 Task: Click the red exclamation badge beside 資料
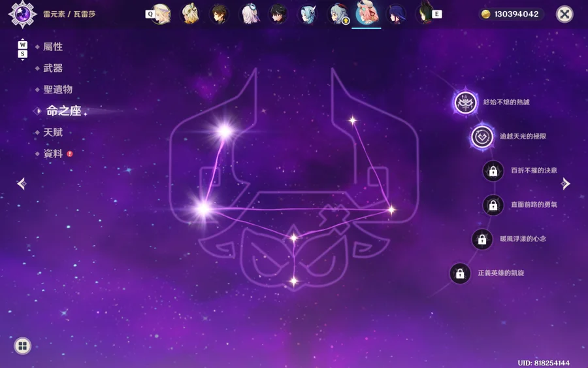[70, 154]
